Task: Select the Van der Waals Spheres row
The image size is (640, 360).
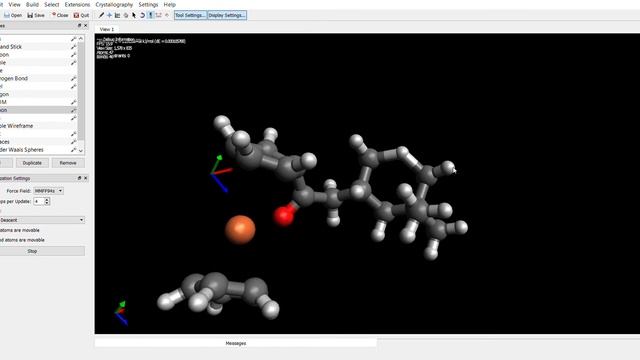Action: (39, 150)
